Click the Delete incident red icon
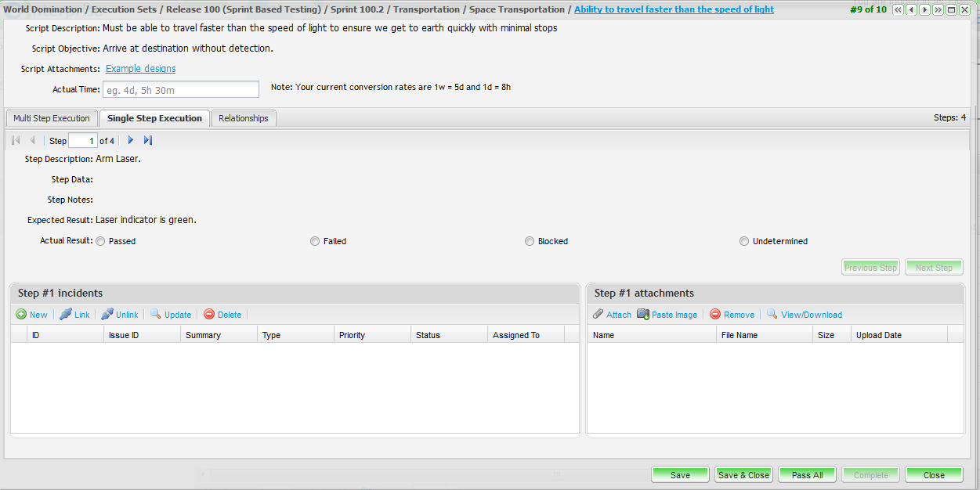 coord(209,315)
